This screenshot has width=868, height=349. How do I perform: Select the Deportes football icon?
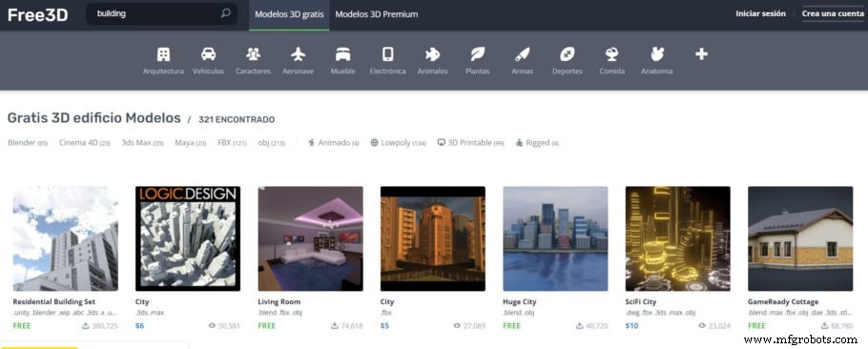tap(567, 54)
